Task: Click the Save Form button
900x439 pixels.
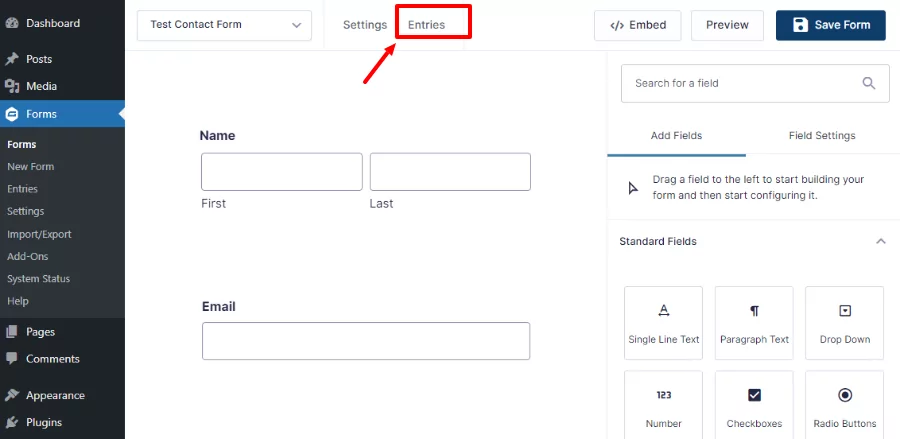Action: click(x=831, y=25)
